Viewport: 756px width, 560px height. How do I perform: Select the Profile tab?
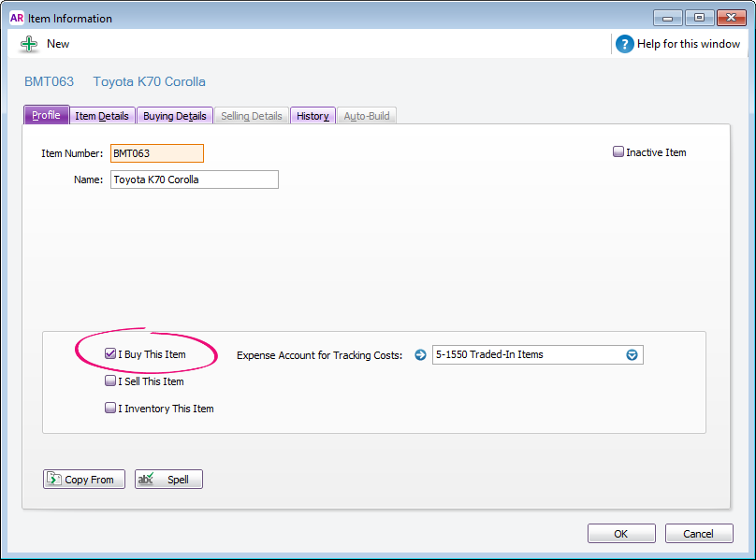click(46, 115)
